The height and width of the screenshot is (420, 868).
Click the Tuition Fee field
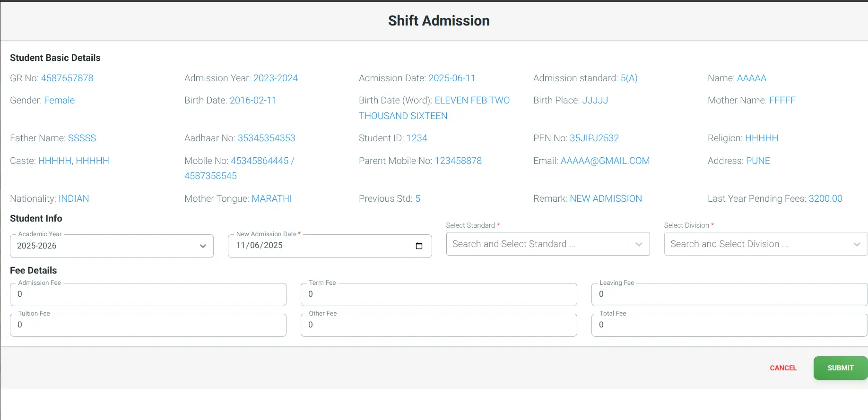(x=148, y=325)
